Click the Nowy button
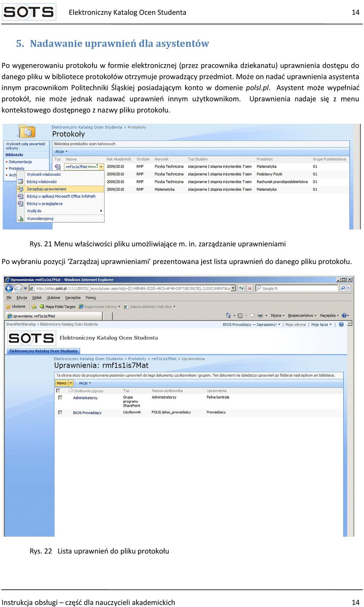The height and width of the screenshot is (607, 364). pyautogui.click(x=62, y=383)
